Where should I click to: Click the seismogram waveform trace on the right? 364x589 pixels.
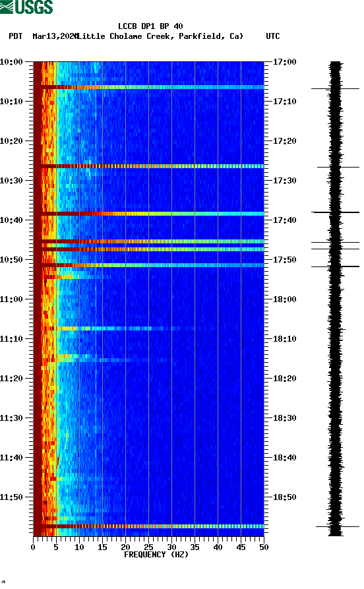click(336, 299)
